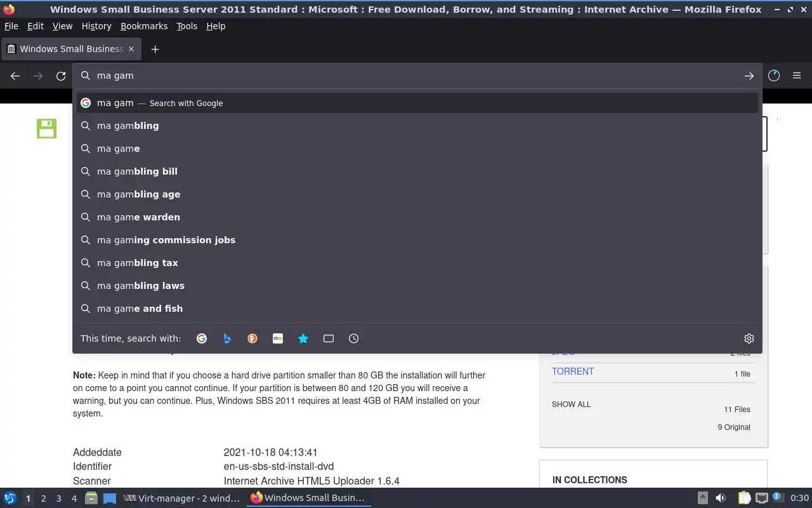Open a new tab with plus button

pyautogui.click(x=155, y=49)
